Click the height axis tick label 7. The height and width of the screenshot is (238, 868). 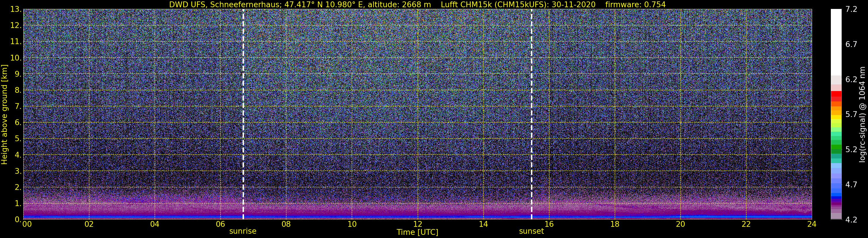18,106
